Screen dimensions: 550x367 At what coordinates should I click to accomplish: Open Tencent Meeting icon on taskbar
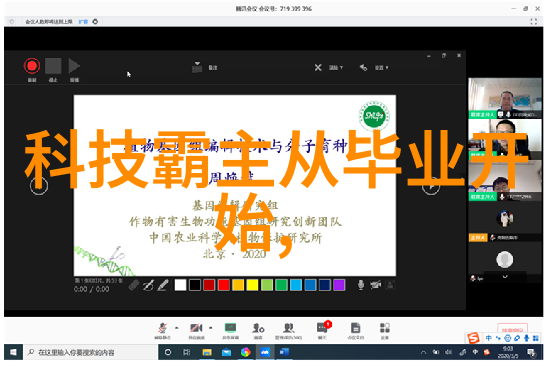(265, 352)
